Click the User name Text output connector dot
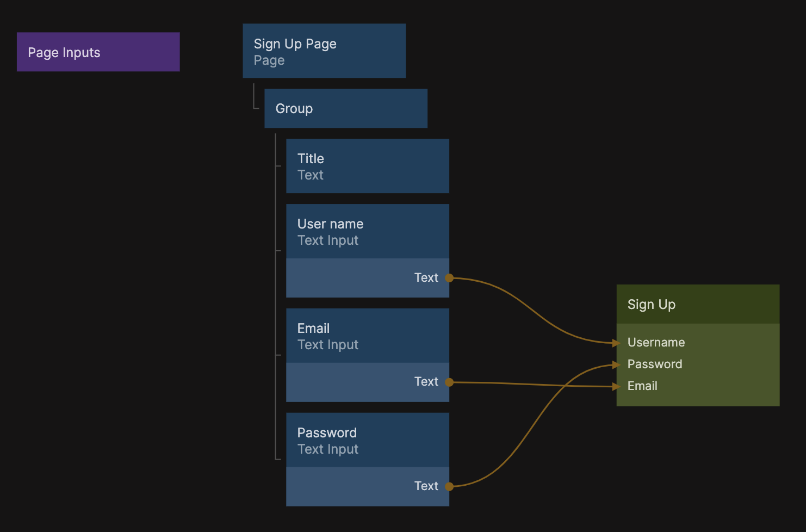This screenshot has width=806, height=532. [449, 278]
